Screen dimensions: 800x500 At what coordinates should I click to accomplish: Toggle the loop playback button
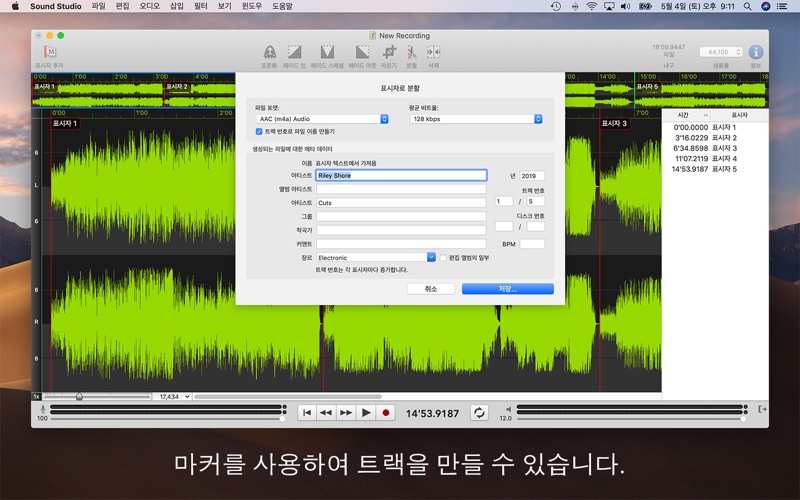479,413
